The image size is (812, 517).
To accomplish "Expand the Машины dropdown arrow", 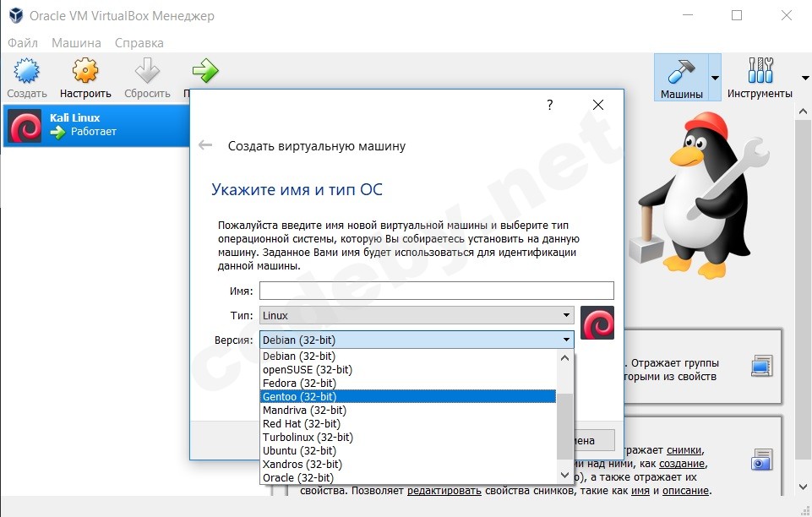I will pos(715,79).
